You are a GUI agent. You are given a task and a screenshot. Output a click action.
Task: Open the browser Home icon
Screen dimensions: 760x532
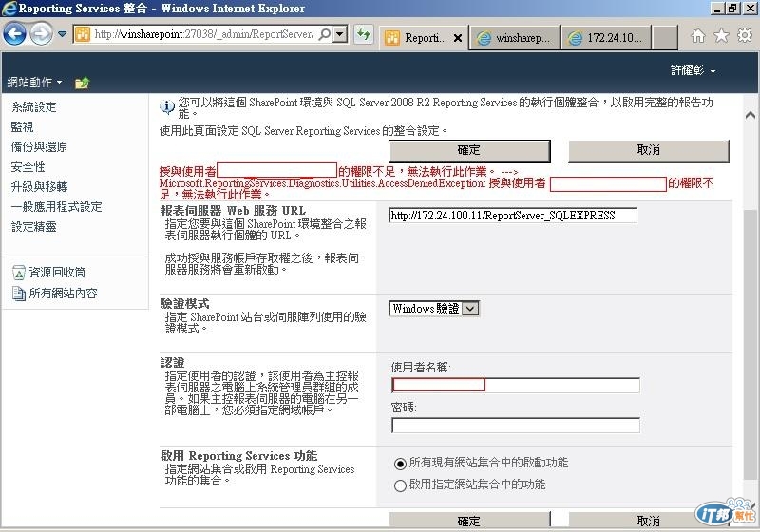click(698, 35)
